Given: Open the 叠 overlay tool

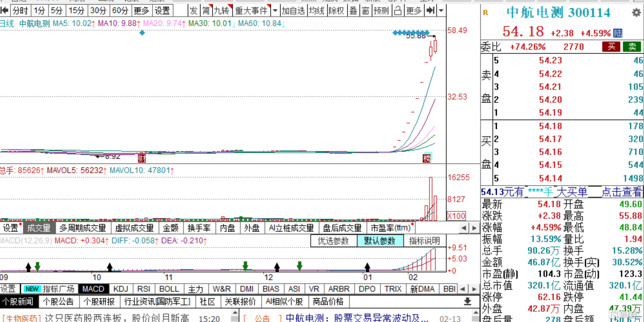Looking at the screenshot, I should 353,10.
